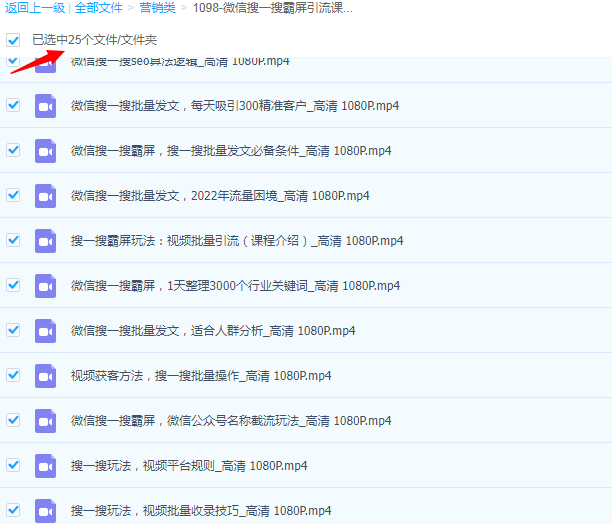Viewport: 612px width, 524px height.
Task: Click video icon of 微信公众号名称截流玩法 file
Action: [45, 421]
